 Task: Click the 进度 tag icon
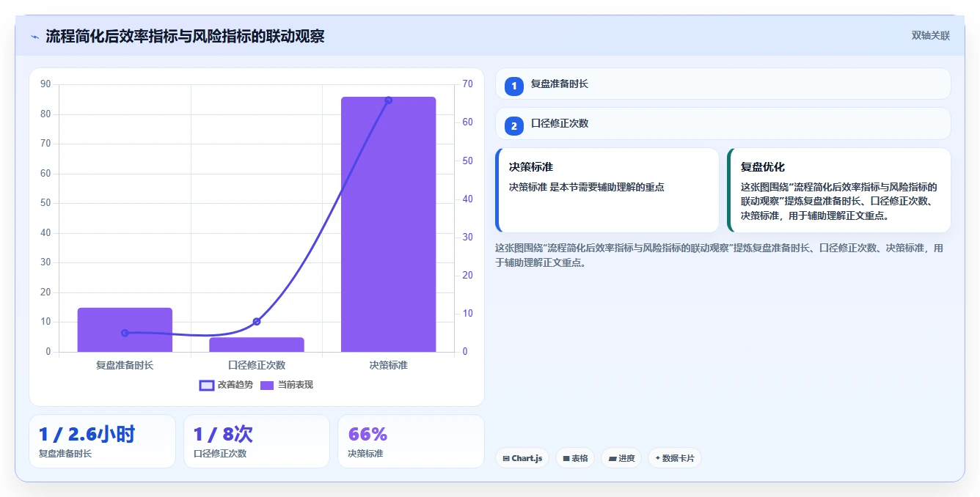click(x=612, y=459)
